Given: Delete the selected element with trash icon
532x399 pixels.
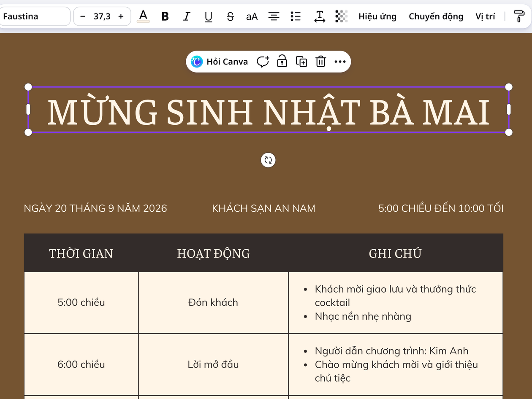Looking at the screenshot, I should [321, 62].
